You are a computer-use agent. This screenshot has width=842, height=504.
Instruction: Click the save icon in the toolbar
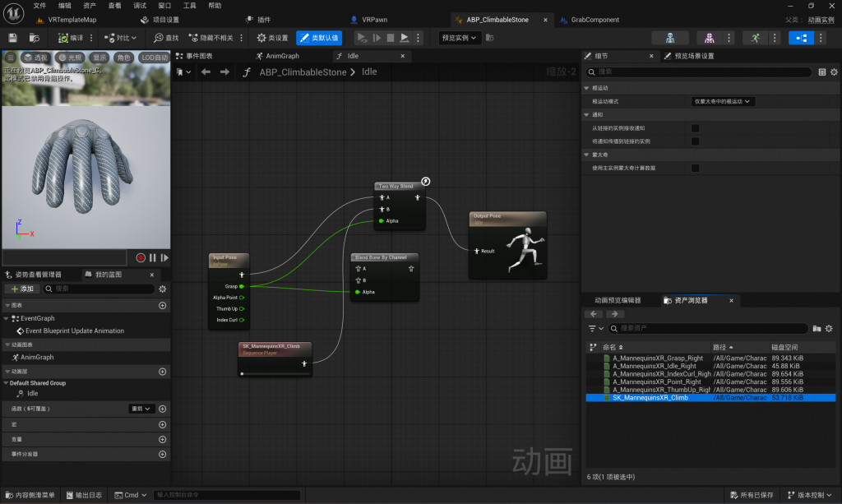click(x=12, y=38)
